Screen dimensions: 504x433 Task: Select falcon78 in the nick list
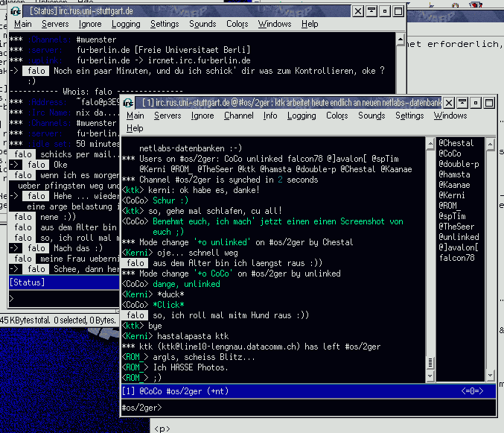(x=457, y=258)
